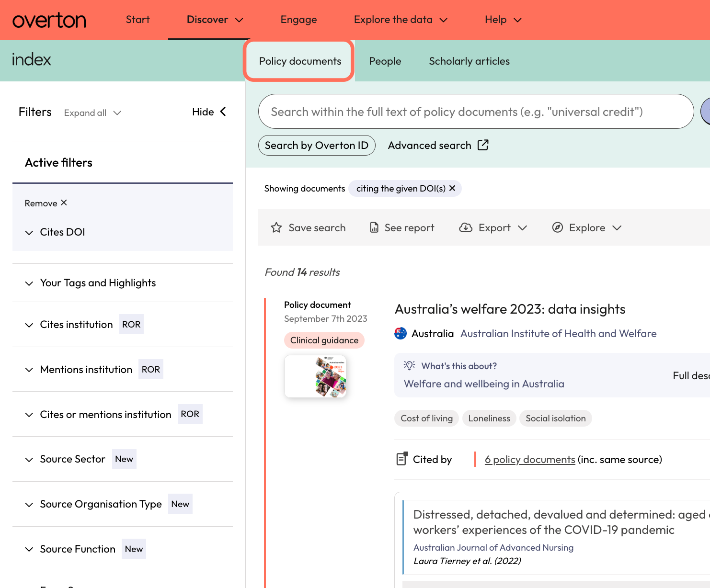Click Expand all filters
The height and width of the screenshot is (588, 710).
pos(92,113)
